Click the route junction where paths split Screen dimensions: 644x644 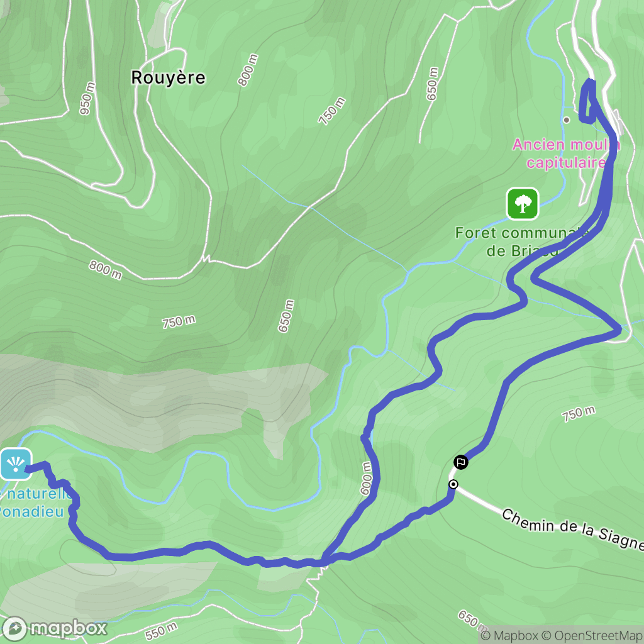click(325, 560)
